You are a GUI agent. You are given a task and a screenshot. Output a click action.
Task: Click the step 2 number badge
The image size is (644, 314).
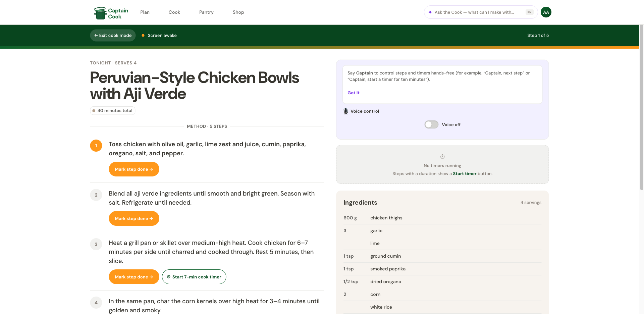click(96, 195)
